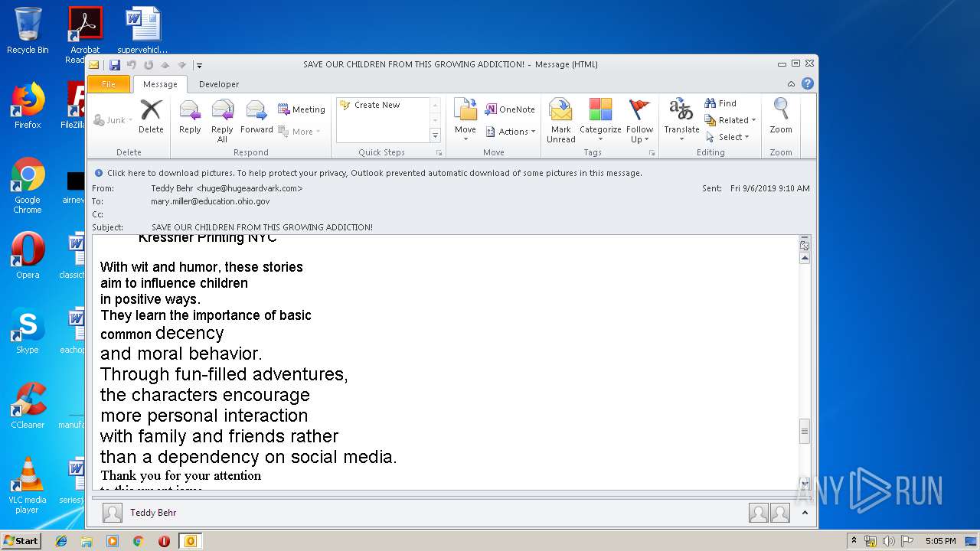Expand the Actions menu
This screenshot has height=551, width=980.
click(x=511, y=132)
